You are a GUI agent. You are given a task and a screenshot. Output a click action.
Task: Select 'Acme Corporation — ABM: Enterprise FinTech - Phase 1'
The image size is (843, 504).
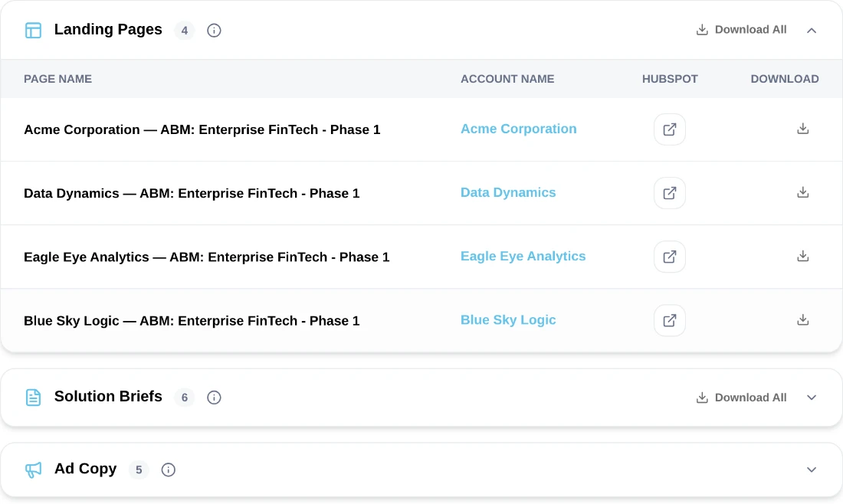[x=202, y=129]
